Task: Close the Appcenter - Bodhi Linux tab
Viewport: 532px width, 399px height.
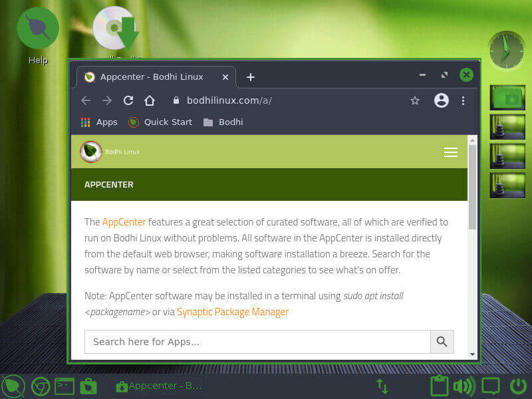Action: (225, 77)
